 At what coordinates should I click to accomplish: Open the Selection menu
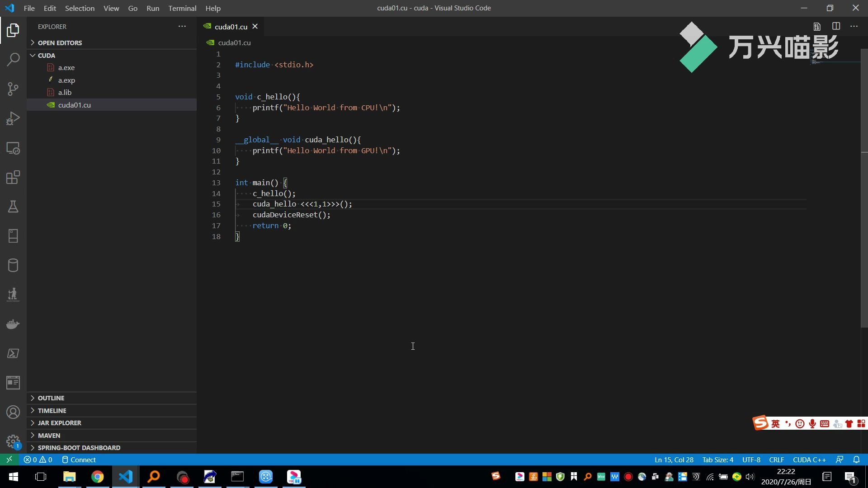pos(80,8)
